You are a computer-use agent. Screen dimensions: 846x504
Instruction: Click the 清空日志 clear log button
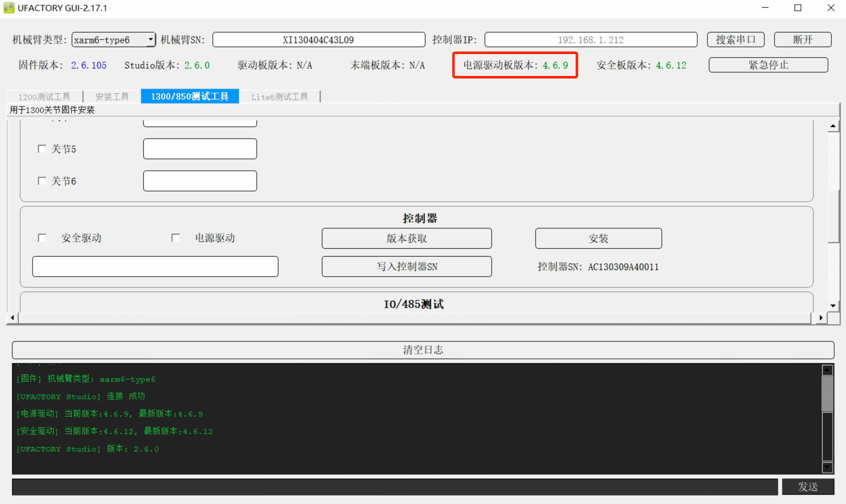click(x=423, y=350)
